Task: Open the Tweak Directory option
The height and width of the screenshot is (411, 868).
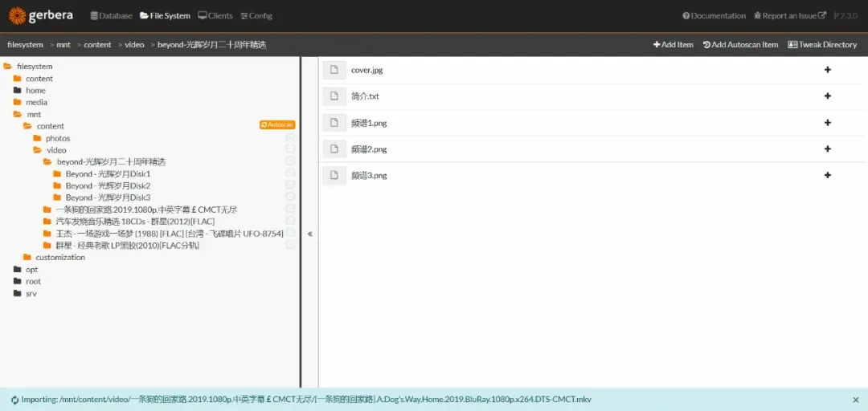Action: point(822,45)
